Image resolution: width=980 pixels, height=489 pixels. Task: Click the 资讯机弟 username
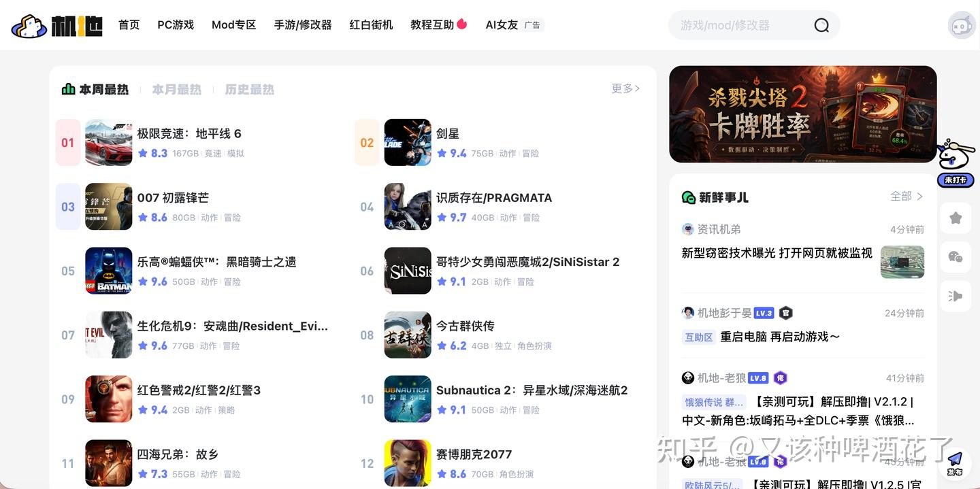pyautogui.click(x=719, y=229)
